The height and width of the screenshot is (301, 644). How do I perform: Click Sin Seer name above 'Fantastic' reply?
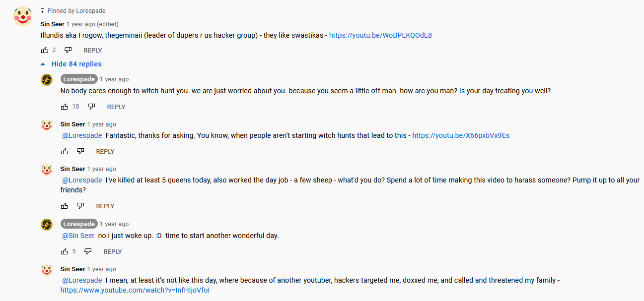point(72,124)
